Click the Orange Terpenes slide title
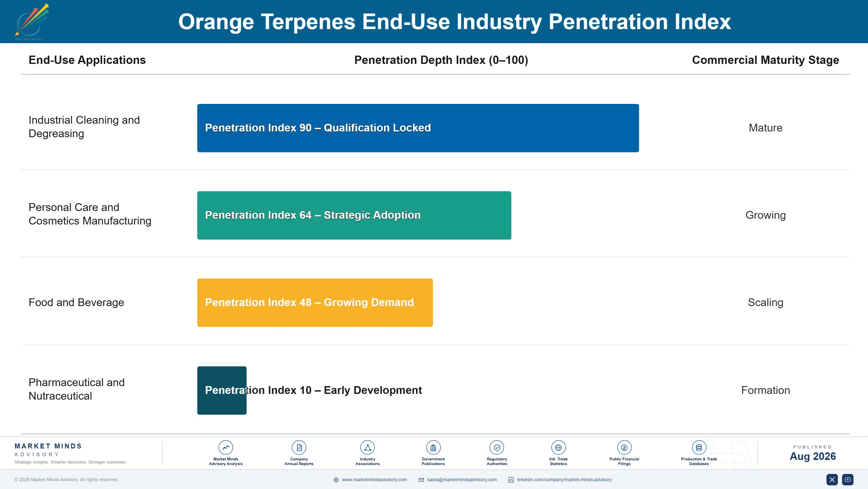The image size is (868, 489). 455,22
